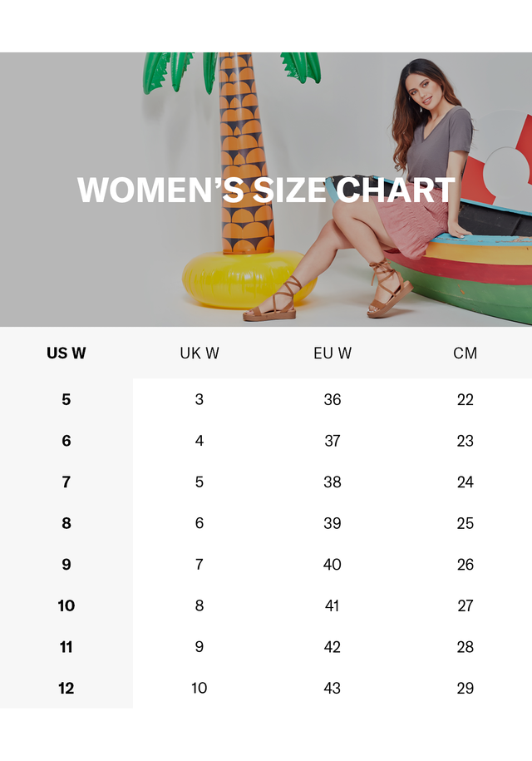Click the yellow inflatable ring in photo

tap(243, 279)
